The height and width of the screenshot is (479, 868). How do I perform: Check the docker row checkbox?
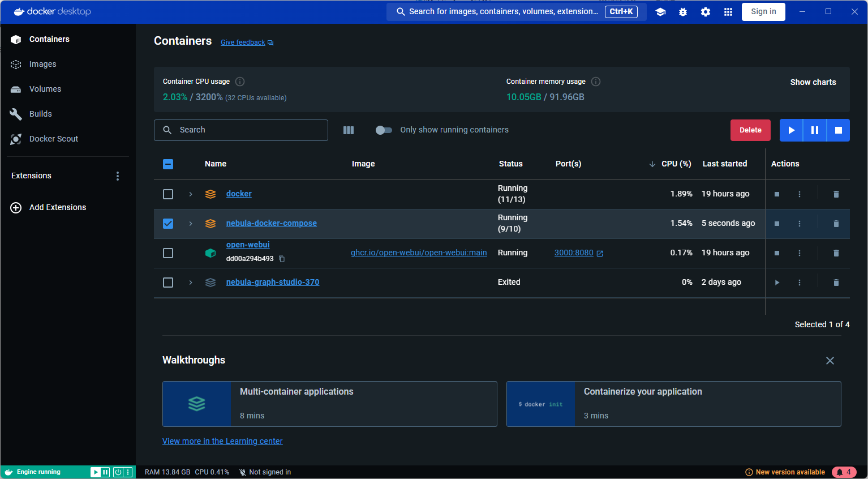[168, 194]
